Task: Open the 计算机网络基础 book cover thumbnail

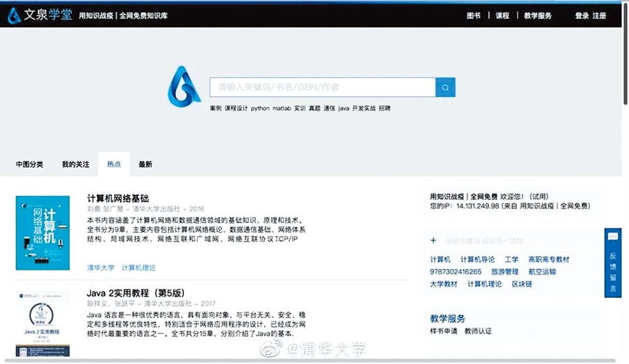Action: (43, 233)
